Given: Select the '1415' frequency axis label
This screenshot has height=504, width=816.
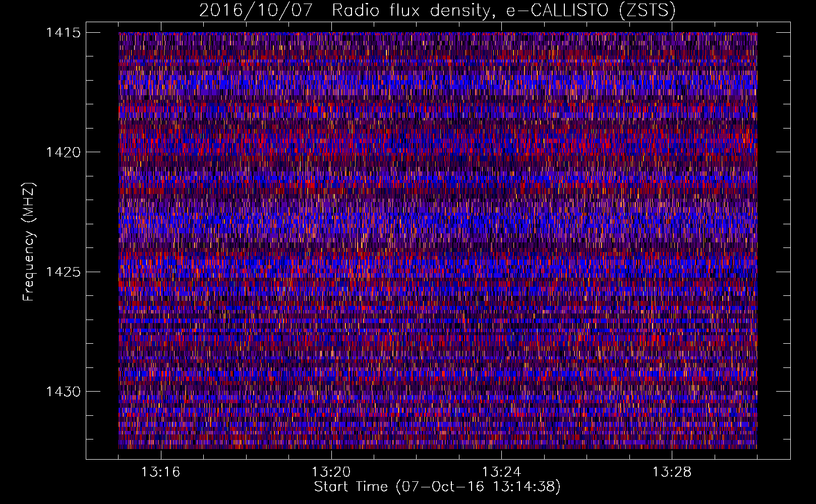Looking at the screenshot, I should (x=63, y=33).
